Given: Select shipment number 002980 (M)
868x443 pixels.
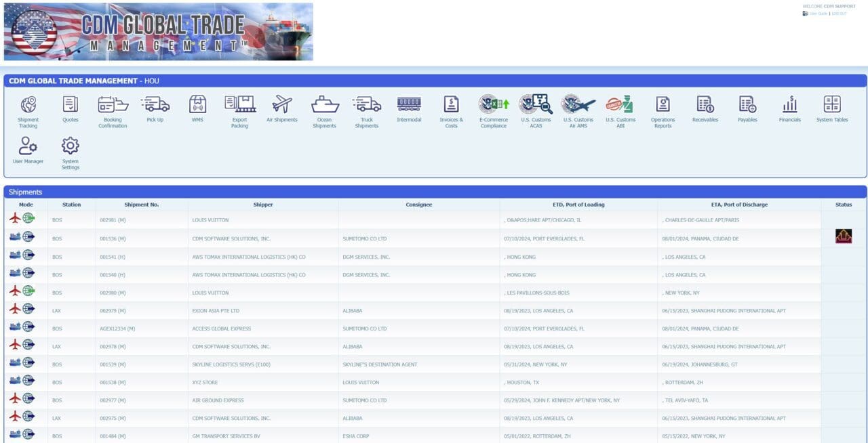Looking at the screenshot, I should 113,293.
